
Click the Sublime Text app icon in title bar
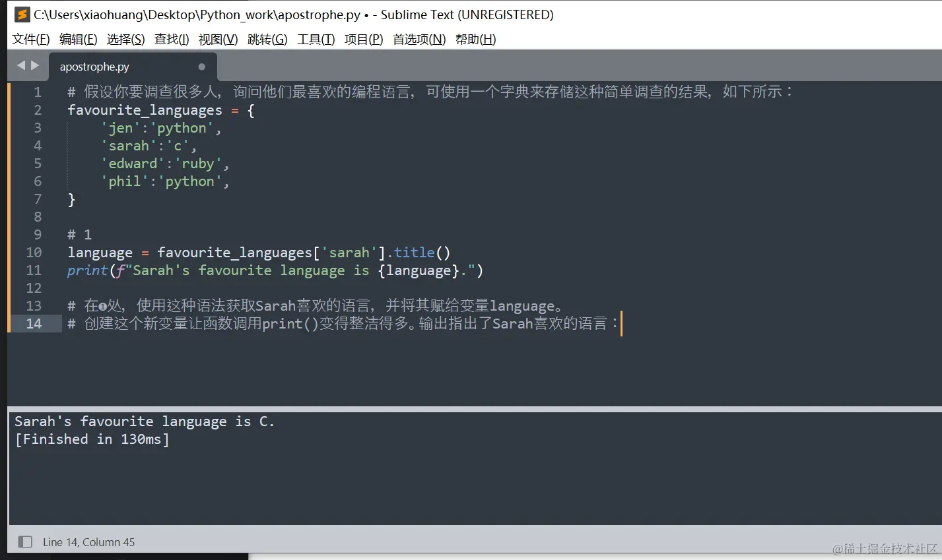(x=22, y=15)
